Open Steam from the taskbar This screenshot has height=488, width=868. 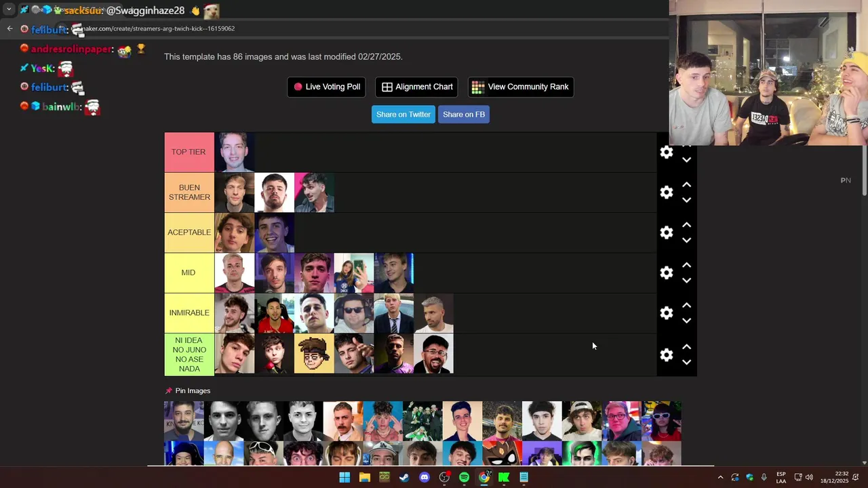pyautogui.click(x=404, y=477)
